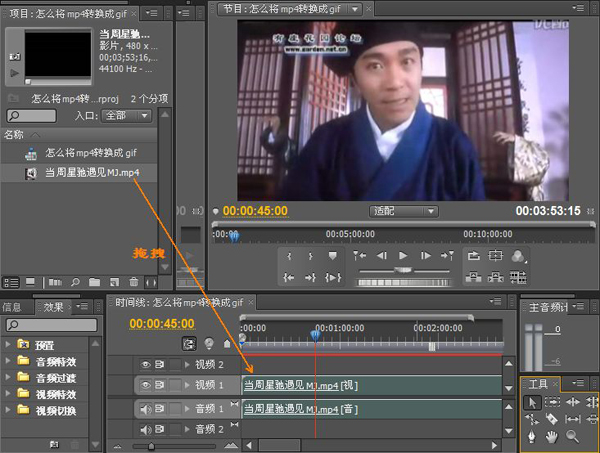This screenshot has width=600, height=453.
Task: Click Automate to Sequence icon
Action: pos(55,283)
